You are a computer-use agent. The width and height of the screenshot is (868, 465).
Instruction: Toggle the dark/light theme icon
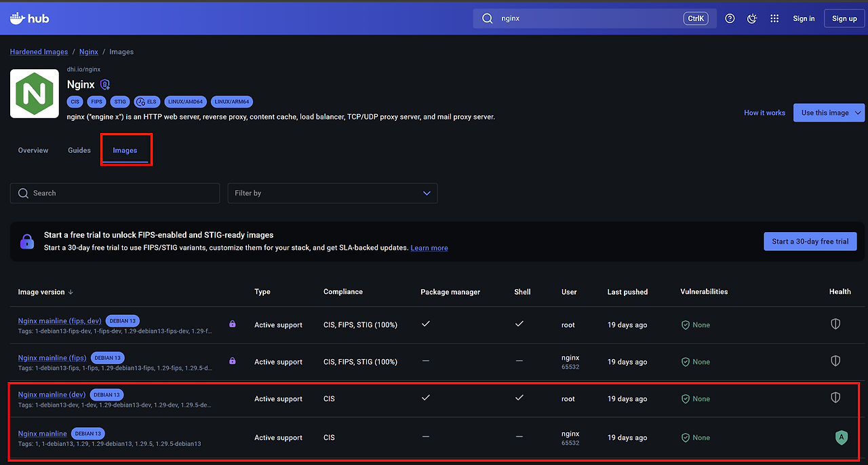752,18
